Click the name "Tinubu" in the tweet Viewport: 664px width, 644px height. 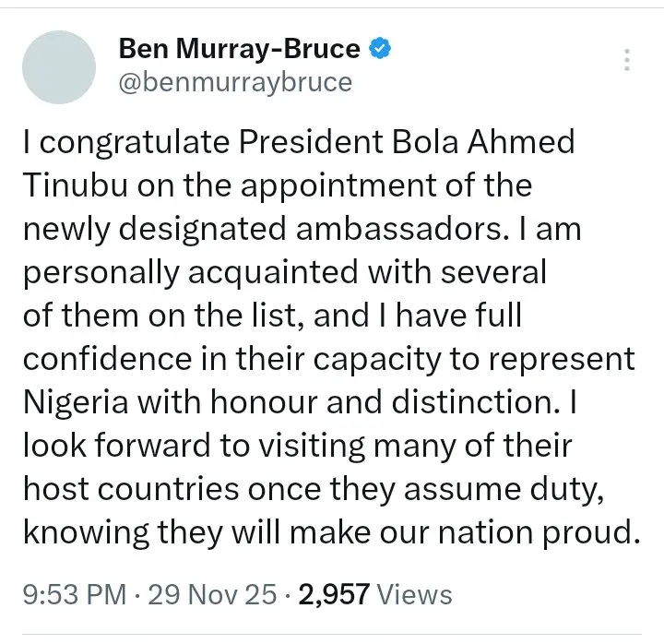(66, 185)
